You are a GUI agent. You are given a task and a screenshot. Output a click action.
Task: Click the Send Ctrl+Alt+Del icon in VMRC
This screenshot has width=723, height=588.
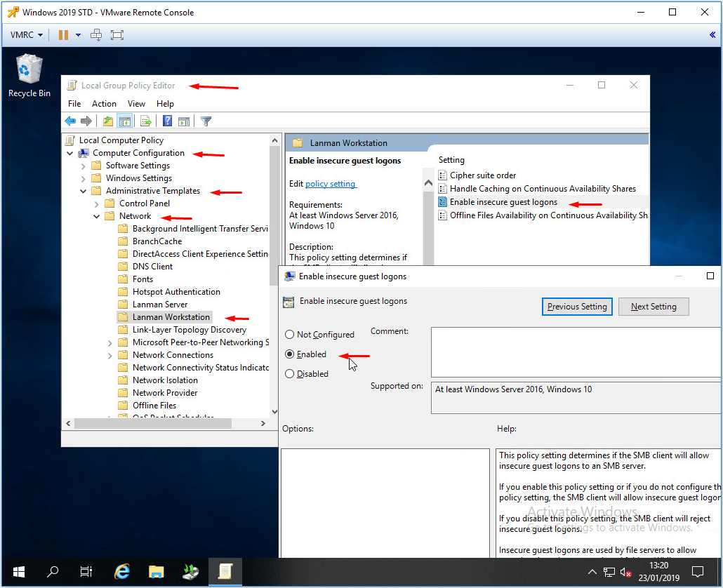coord(96,35)
